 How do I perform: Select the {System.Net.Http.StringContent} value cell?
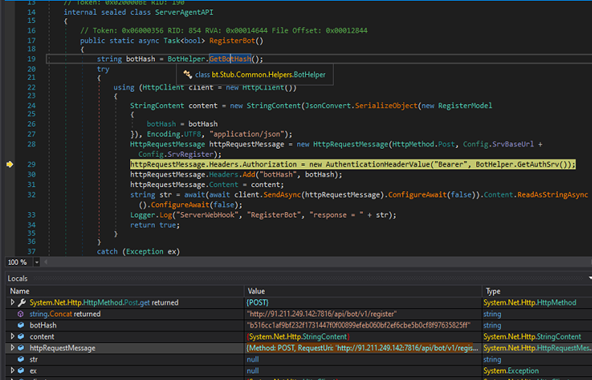(363, 337)
